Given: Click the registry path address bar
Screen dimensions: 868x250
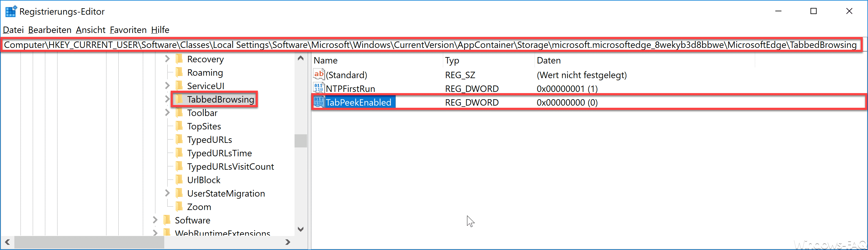Looking at the screenshot, I should tap(431, 45).
